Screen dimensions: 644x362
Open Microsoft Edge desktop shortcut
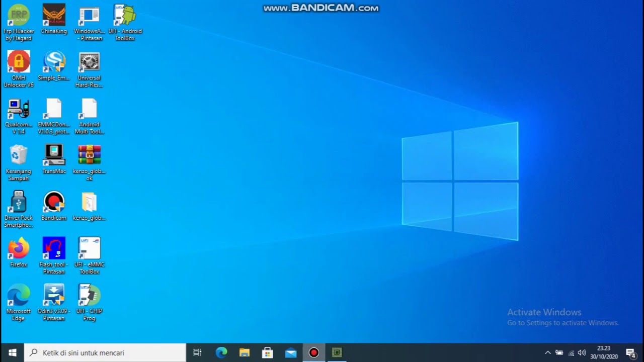(x=19, y=303)
